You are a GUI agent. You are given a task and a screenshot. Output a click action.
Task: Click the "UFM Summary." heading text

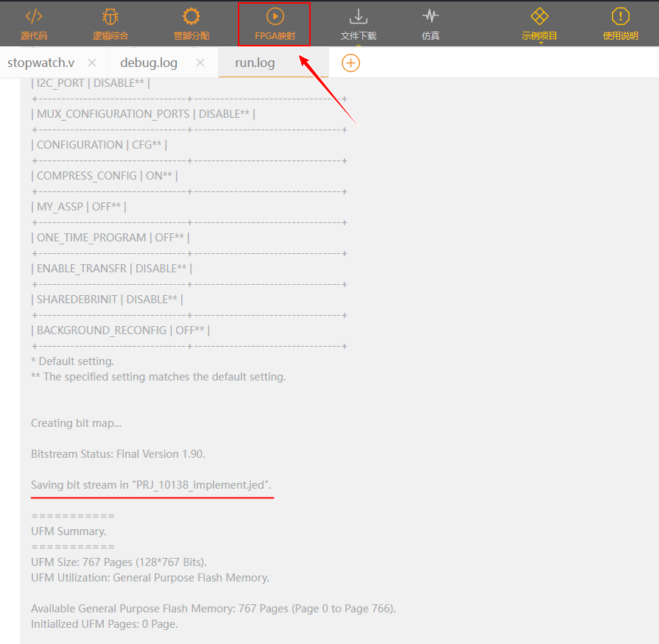coord(68,531)
